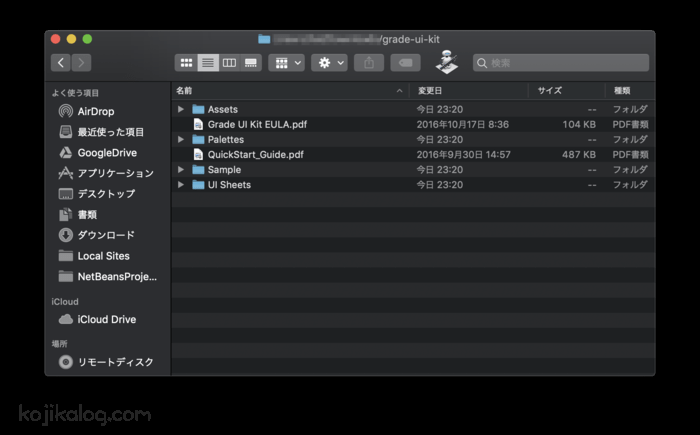Switch to icon view
700x435 pixels.
click(x=186, y=63)
